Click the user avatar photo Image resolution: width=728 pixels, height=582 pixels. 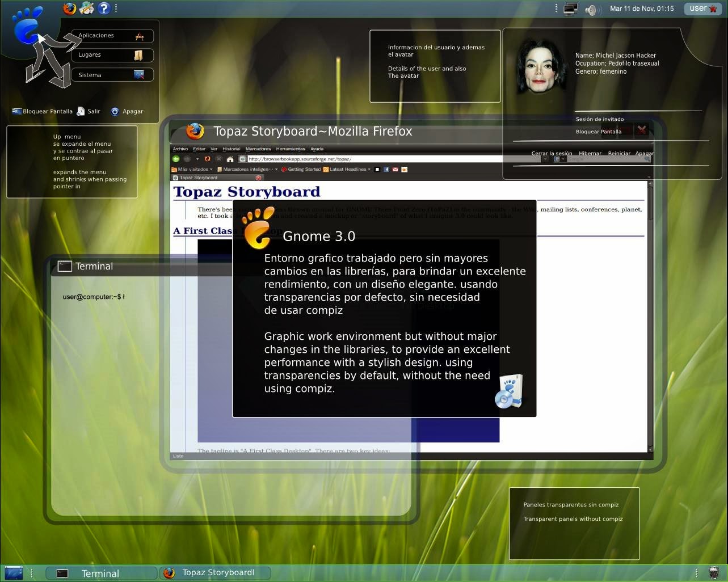point(542,66)
